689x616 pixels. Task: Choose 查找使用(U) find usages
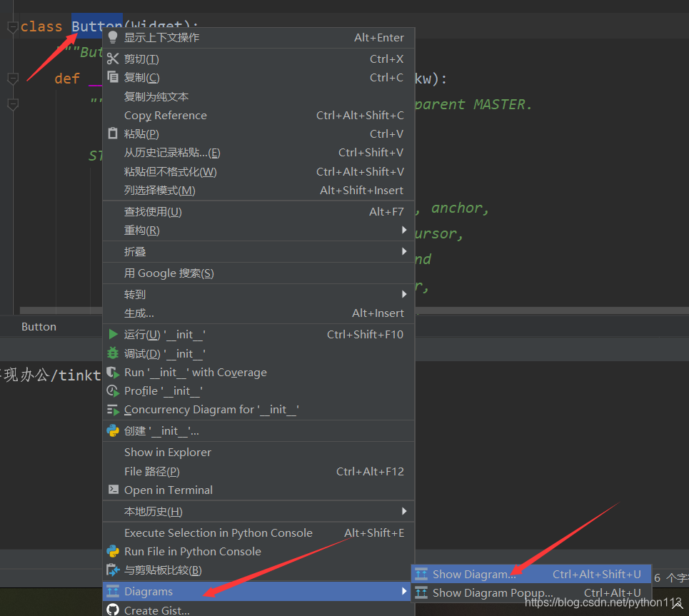tap(258, 212)
